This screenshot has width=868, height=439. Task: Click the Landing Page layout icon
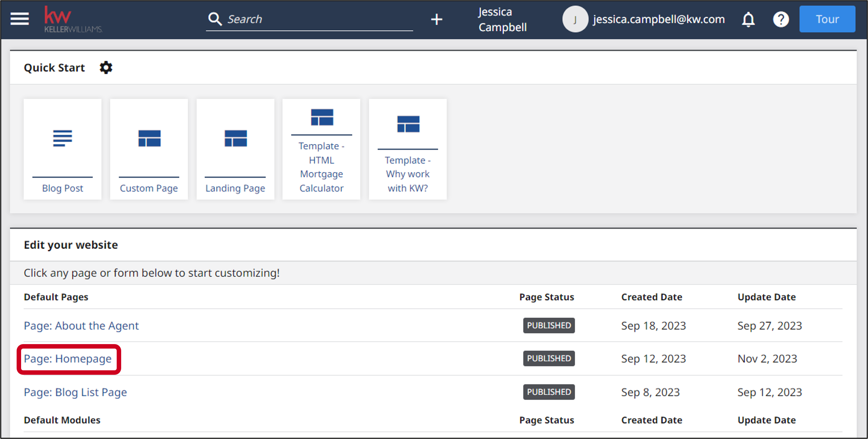[x=236, y=138]
